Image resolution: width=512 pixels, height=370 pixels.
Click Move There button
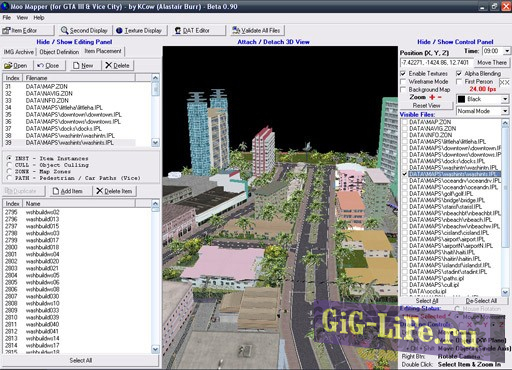(x=492, y=63)
